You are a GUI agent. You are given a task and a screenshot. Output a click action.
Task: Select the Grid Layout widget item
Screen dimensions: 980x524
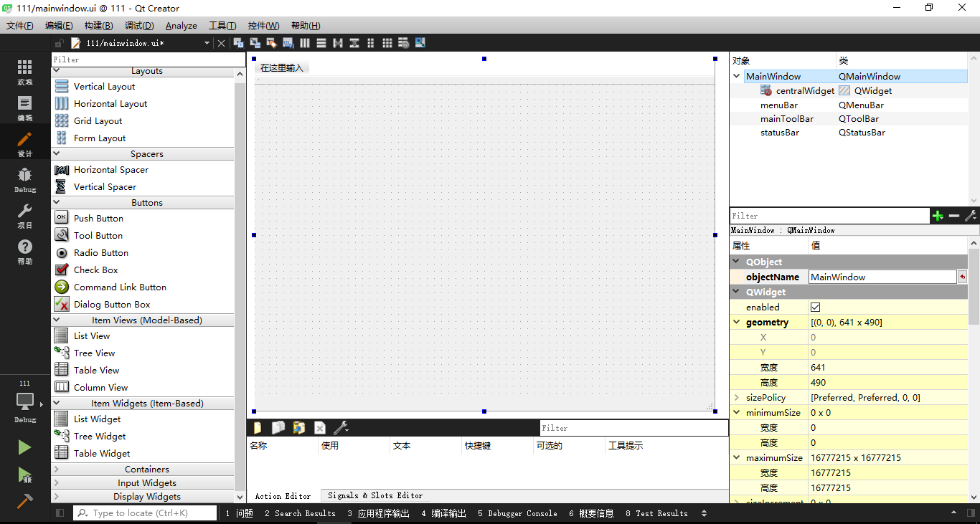pos(98,120)
